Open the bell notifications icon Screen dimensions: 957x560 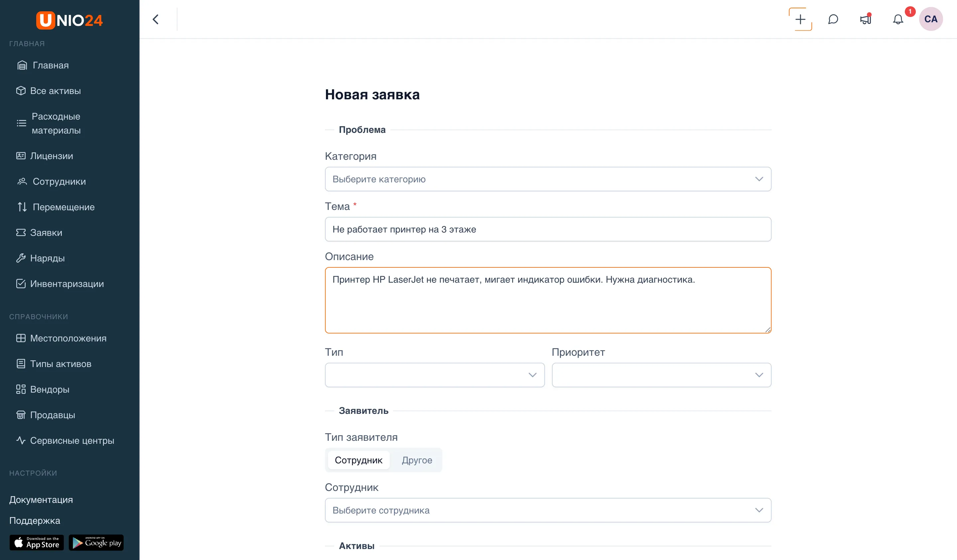898,19
